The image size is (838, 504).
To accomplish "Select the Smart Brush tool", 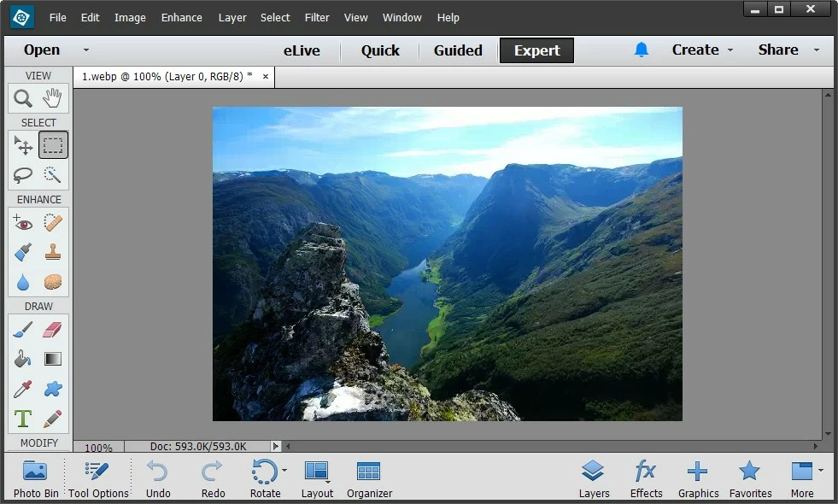I will pos(23,252).
